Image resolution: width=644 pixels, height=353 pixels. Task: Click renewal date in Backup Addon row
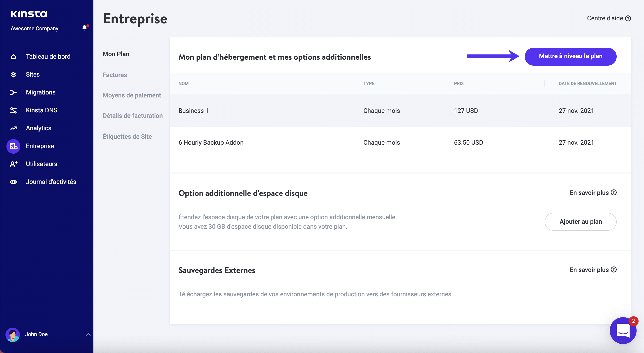[576, 143]
